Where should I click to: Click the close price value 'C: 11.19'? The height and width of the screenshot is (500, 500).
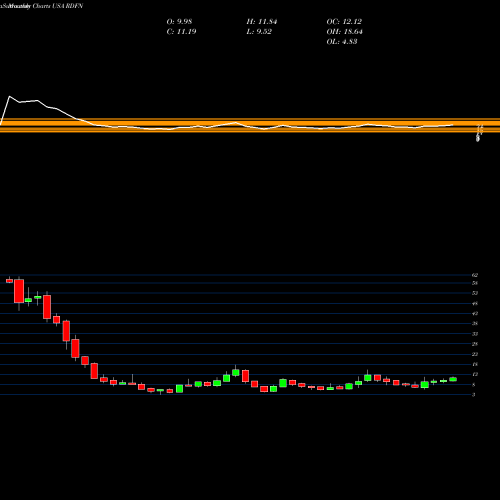coord(181,32)
